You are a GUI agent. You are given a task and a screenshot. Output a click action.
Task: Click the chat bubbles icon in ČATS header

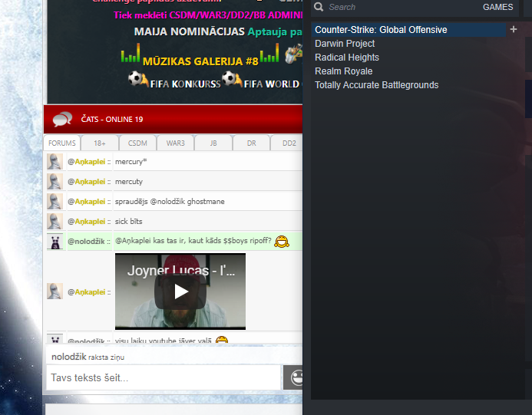[62, 119]
